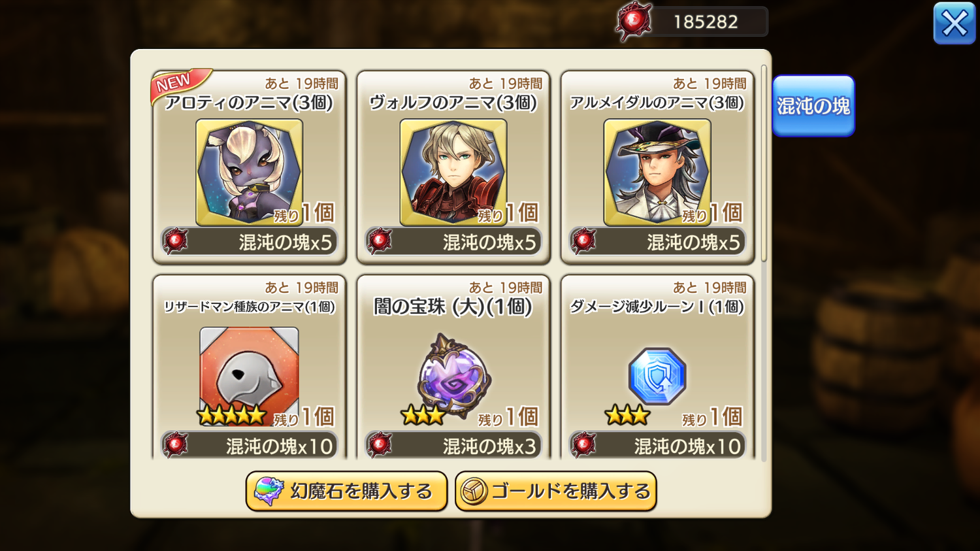Click the 幻魔石 gem icon on purchase button
The height and width of the screenshot is (551, 980).
pos(268,492)
